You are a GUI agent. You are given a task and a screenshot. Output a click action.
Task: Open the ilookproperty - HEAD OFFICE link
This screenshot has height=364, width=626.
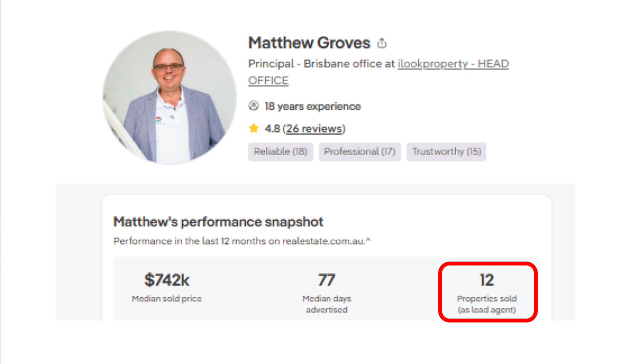(453, 64)
